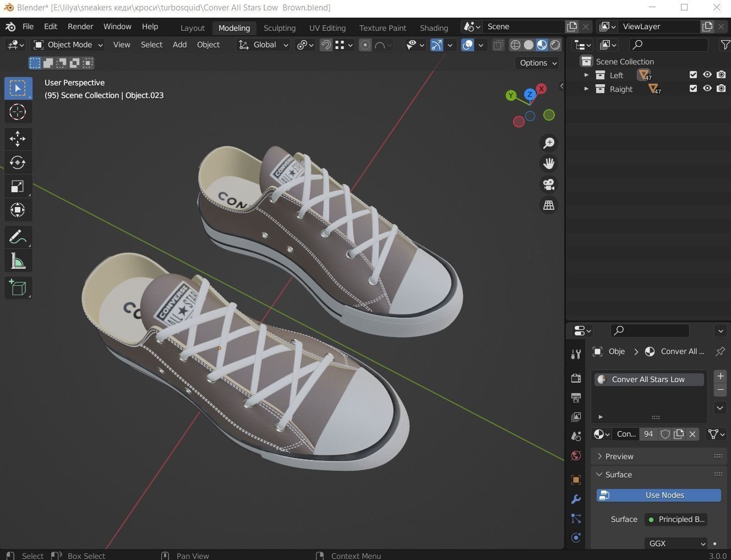Open the File menu
The width and height of the screenshot is (731, 560).
28,26
